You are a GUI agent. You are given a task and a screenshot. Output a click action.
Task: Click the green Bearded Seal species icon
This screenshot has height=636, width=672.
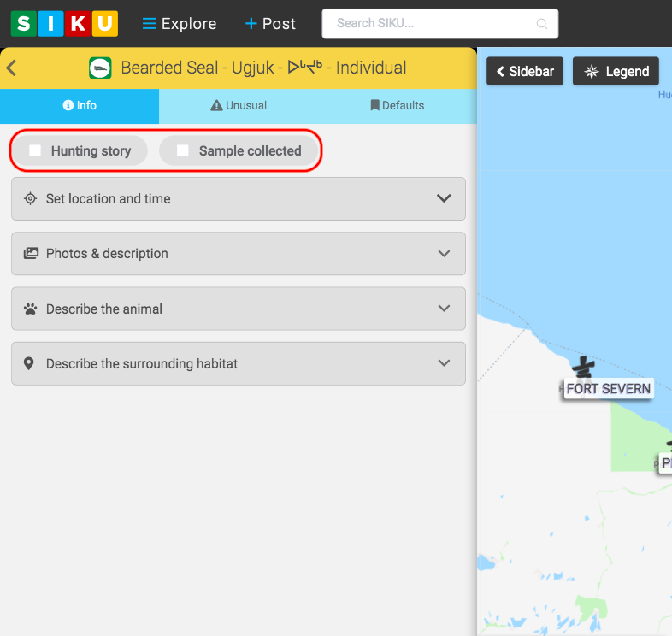click(x=100, y=68)
